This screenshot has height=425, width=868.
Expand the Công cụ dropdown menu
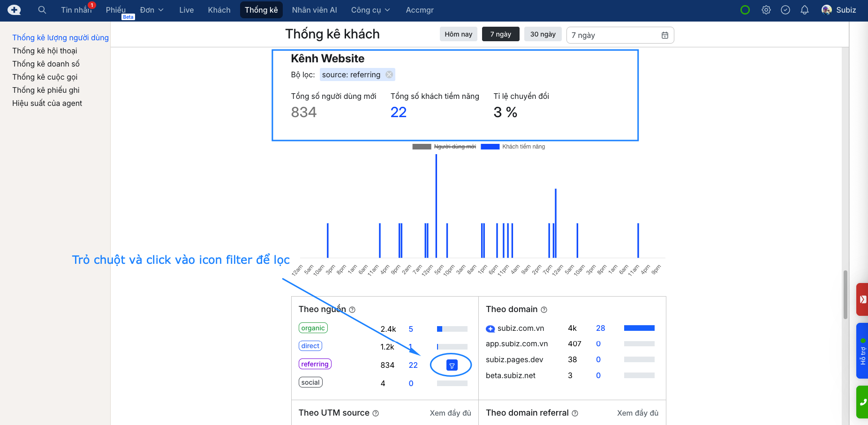[370, 10]
